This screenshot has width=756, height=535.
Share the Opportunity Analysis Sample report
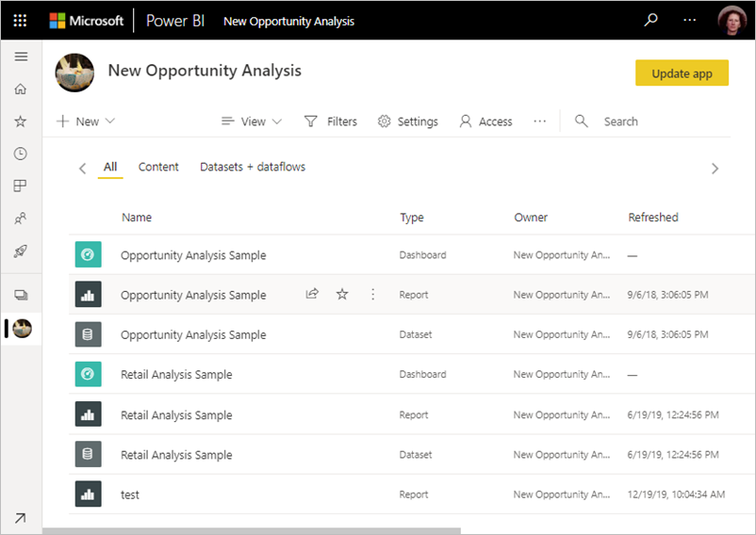tap(312, 295)
